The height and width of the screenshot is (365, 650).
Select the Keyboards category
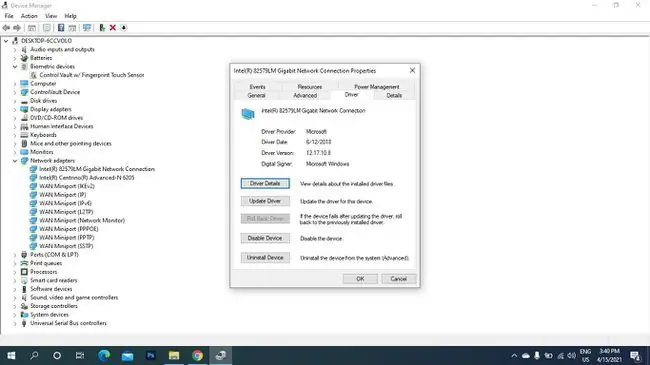coord(43,135)
